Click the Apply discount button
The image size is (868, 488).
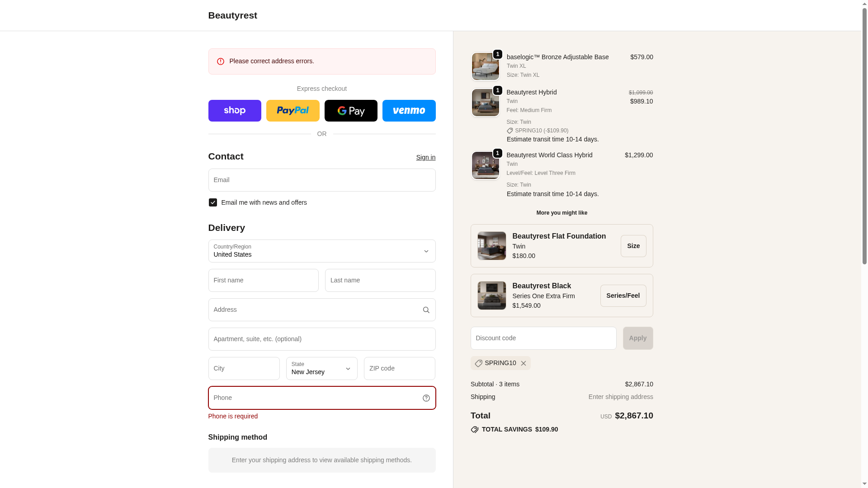637,338
